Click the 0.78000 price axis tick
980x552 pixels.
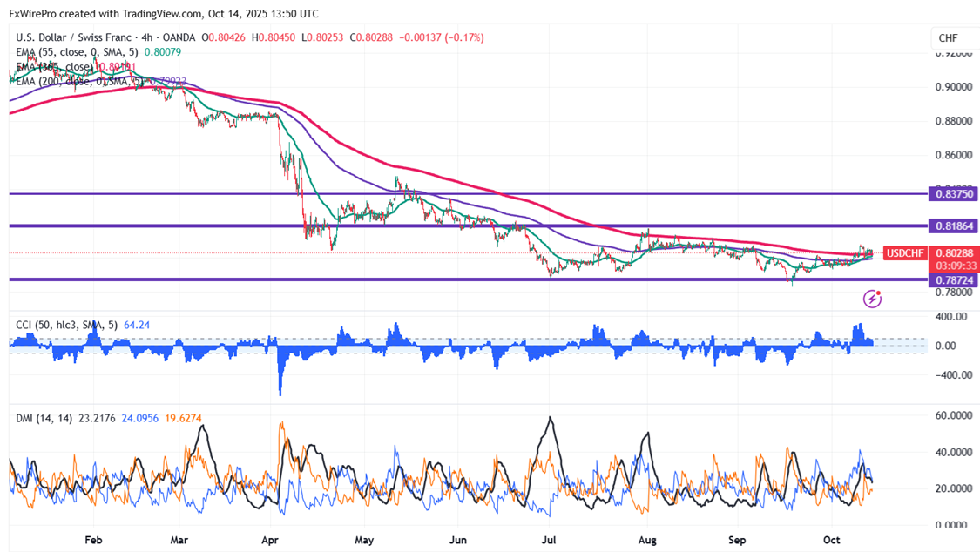coord(954,293)
